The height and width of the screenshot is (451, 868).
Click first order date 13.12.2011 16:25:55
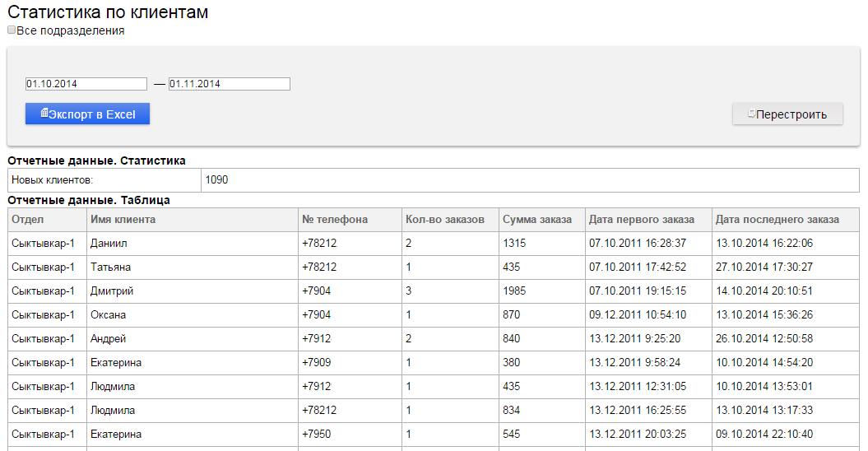point(638,410)
